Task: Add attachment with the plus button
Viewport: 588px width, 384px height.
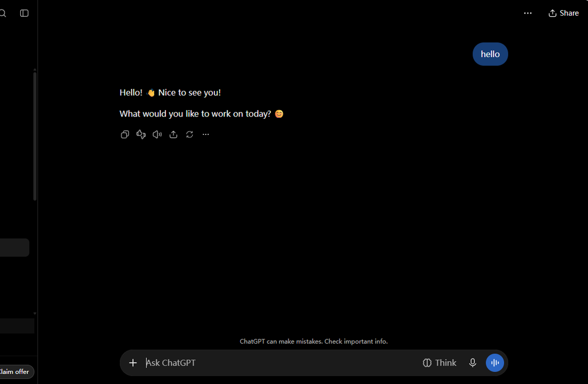Action: tap(133, 363)
